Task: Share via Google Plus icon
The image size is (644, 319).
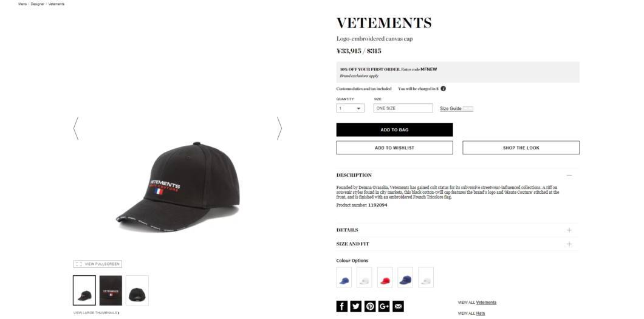Action: [384, 306]
